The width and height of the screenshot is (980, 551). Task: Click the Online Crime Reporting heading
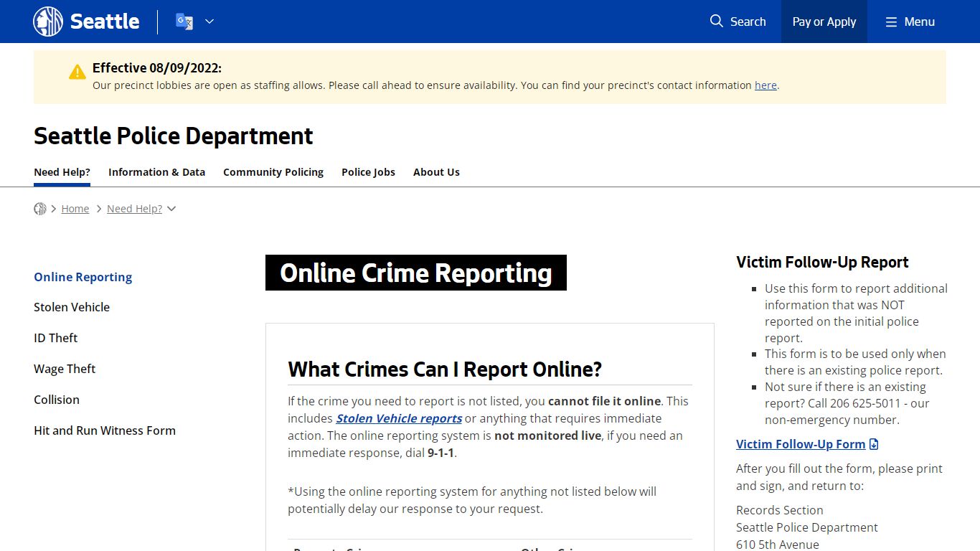point(416,273)
